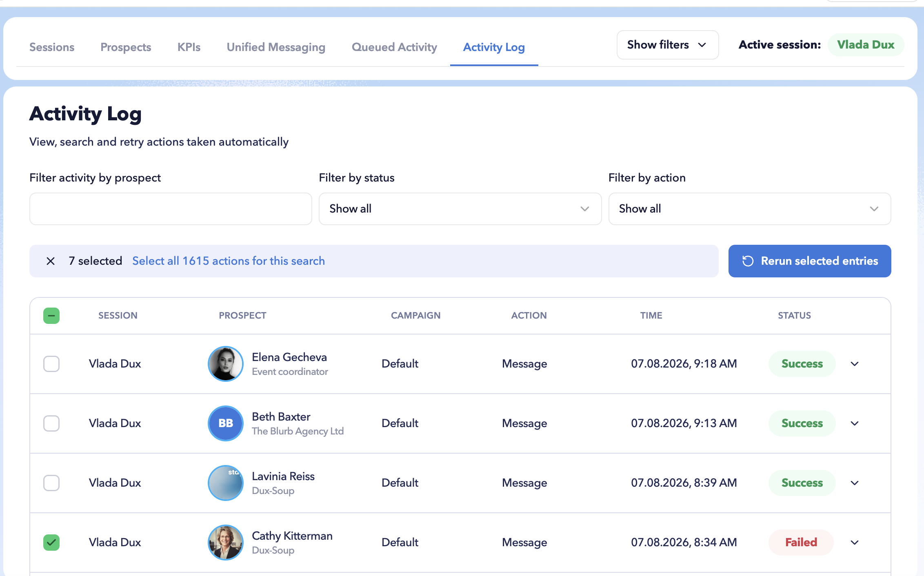
Task: Click Rerun selected entries button
Action: (810, 261)
